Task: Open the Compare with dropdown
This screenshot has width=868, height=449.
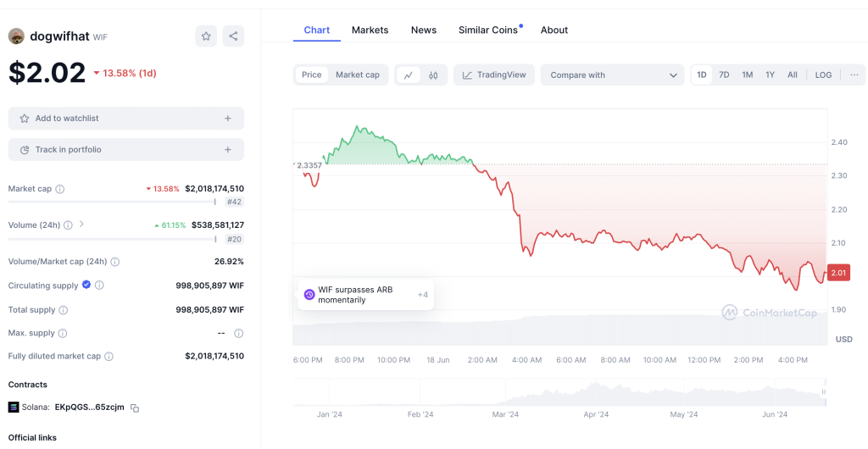Action: (x=613, y=75)
